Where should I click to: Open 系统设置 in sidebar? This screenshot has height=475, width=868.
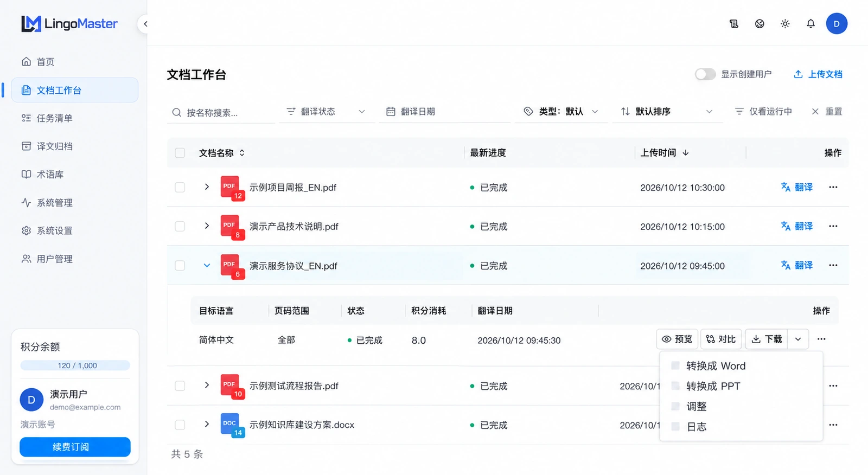[x=75, y=231]
